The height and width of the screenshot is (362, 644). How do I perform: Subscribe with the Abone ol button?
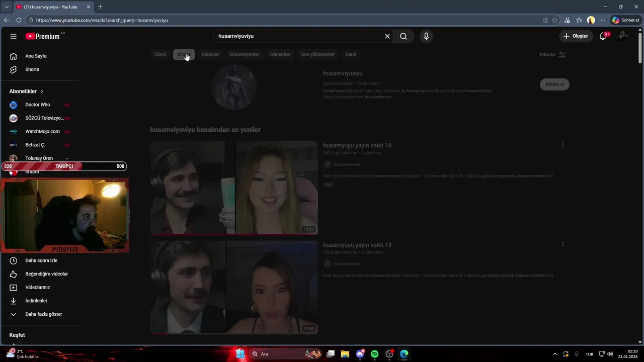(554, 84)
